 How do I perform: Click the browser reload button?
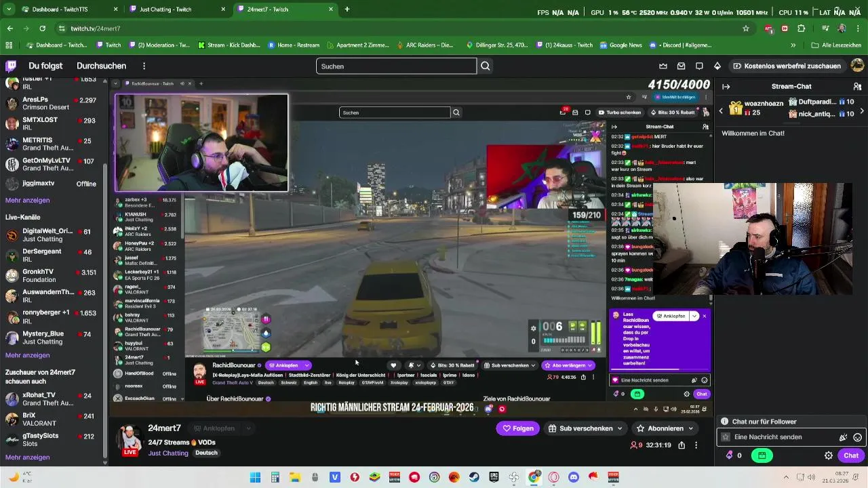tap(42, 28)
